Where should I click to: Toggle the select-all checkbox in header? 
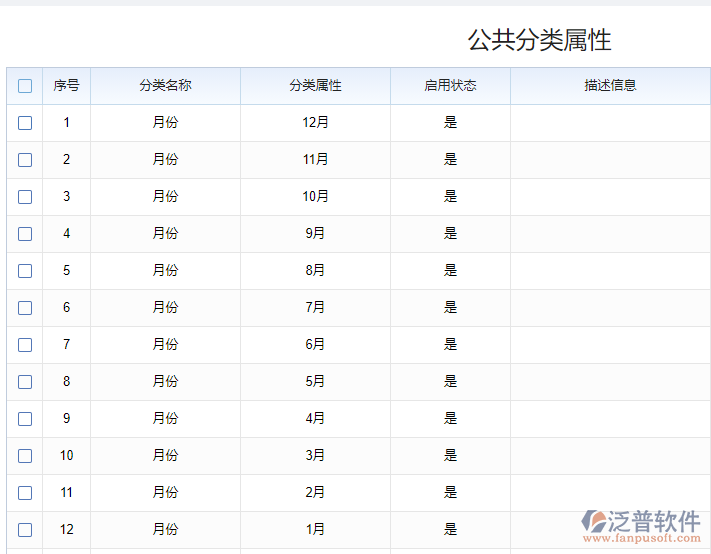pyautogui.click(x=25, y=86)
